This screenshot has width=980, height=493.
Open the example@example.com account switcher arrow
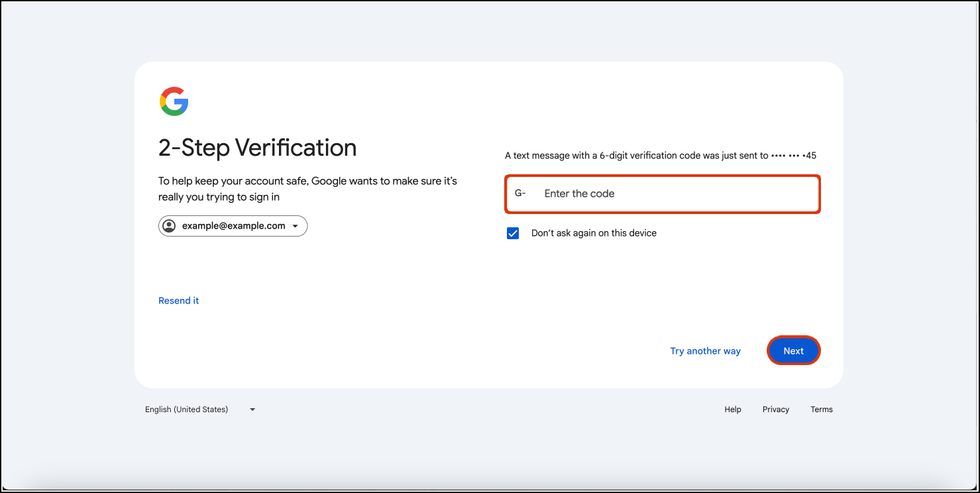pyautogui.click(x=295, y=227)
